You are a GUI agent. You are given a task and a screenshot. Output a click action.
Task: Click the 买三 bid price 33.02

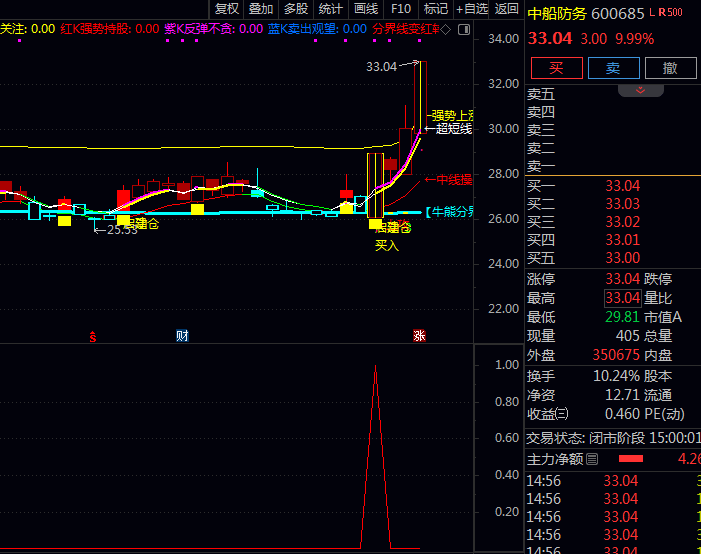pyautogui.click(x=622, y=222)
